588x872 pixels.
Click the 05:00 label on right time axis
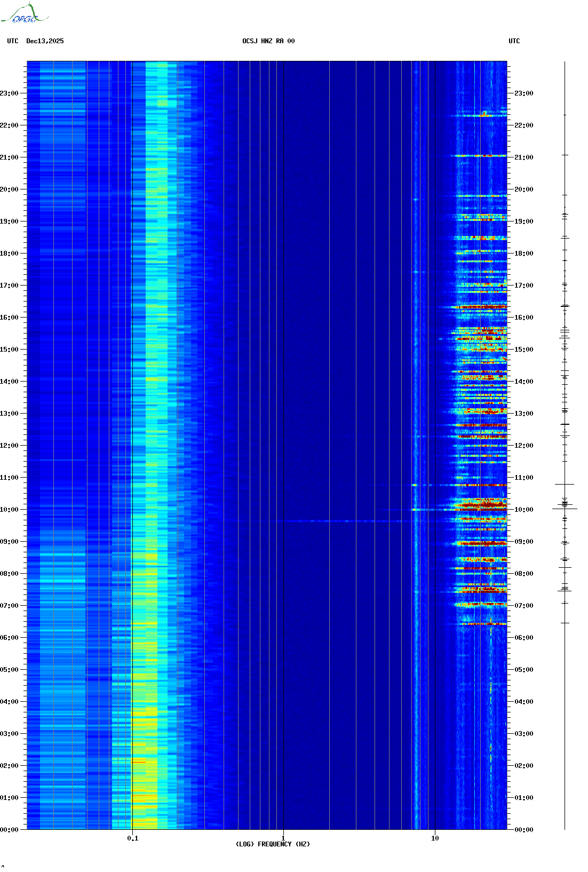tap(523, 670)
